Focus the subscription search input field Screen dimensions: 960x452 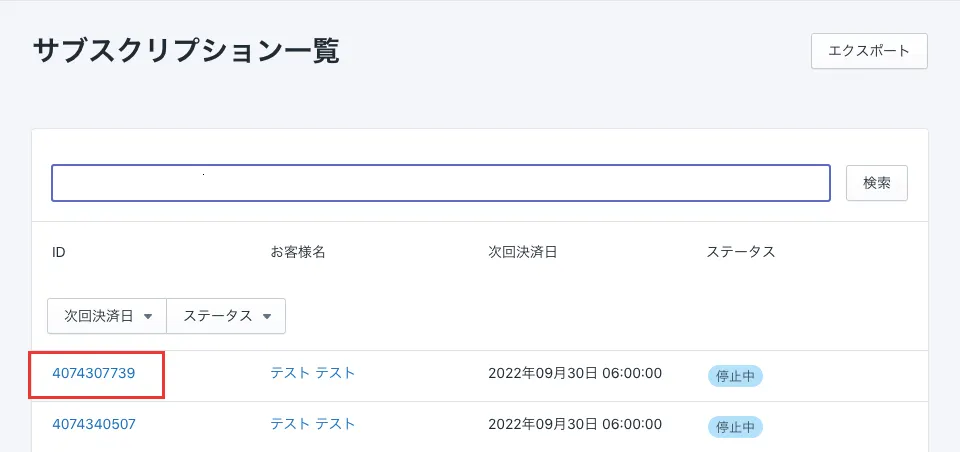point(441,183)
